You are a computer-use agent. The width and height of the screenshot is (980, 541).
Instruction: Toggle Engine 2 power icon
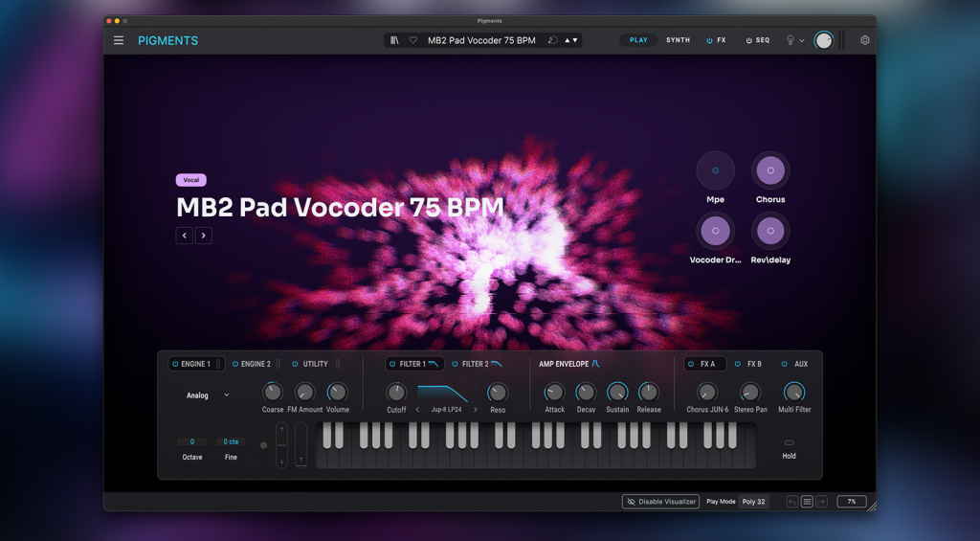[235, 364]
